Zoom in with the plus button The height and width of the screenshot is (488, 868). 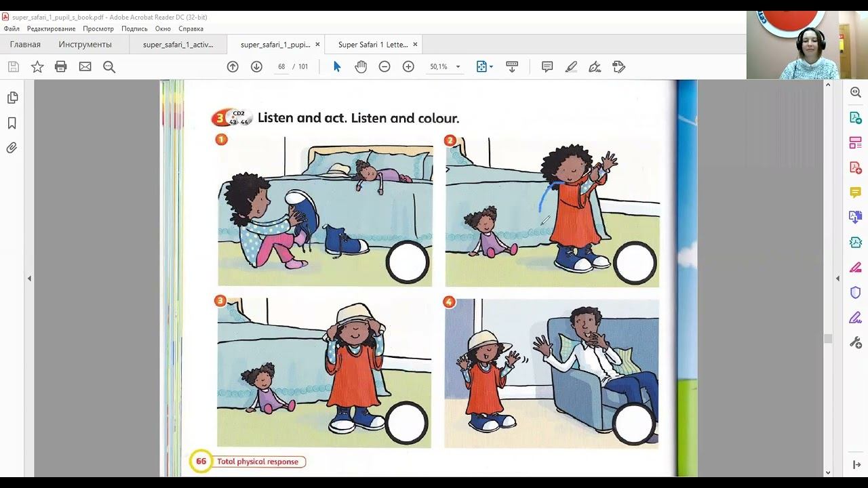(408, 66)
